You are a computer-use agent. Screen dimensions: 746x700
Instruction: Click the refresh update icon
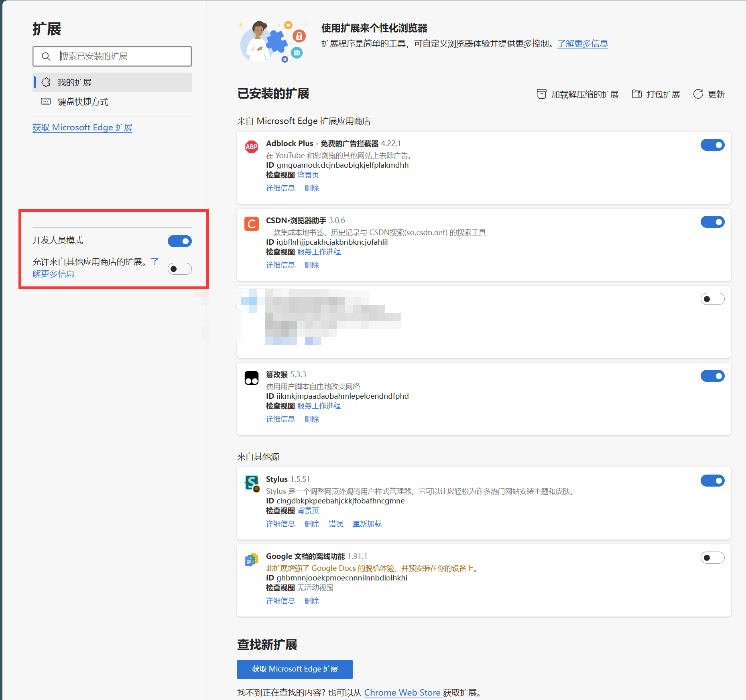(698, 94)
